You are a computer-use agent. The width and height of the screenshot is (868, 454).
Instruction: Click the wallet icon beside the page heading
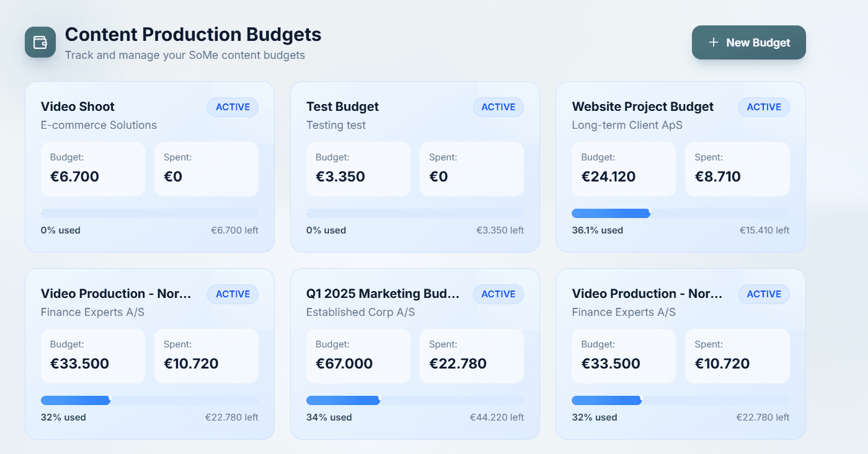40,42
